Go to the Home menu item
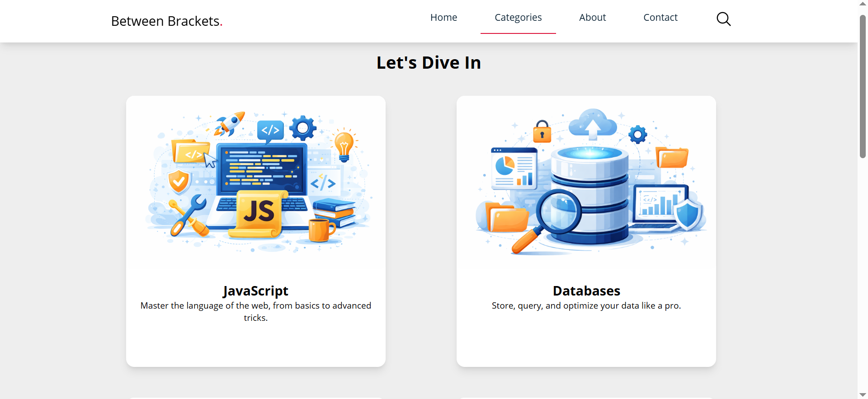 point(443,18)
